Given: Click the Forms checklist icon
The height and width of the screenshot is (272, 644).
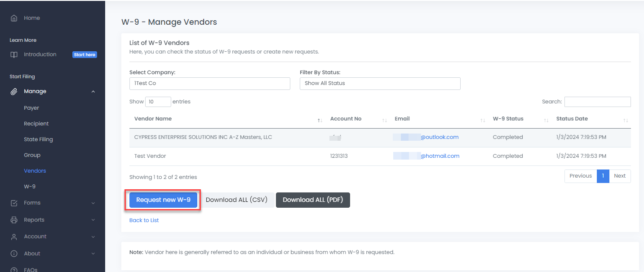Looking at the screenshot, I should pyautogui.click(x=14, y=203).
